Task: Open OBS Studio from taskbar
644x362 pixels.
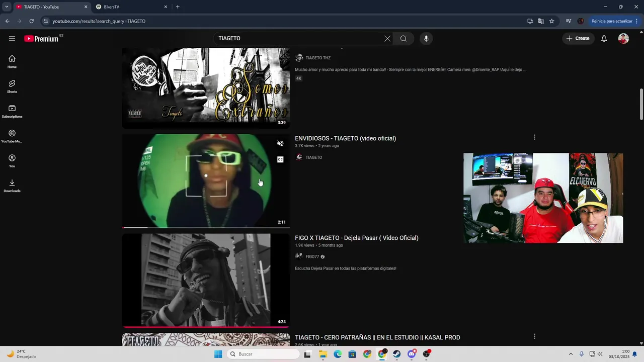Action: pos(427,354)
